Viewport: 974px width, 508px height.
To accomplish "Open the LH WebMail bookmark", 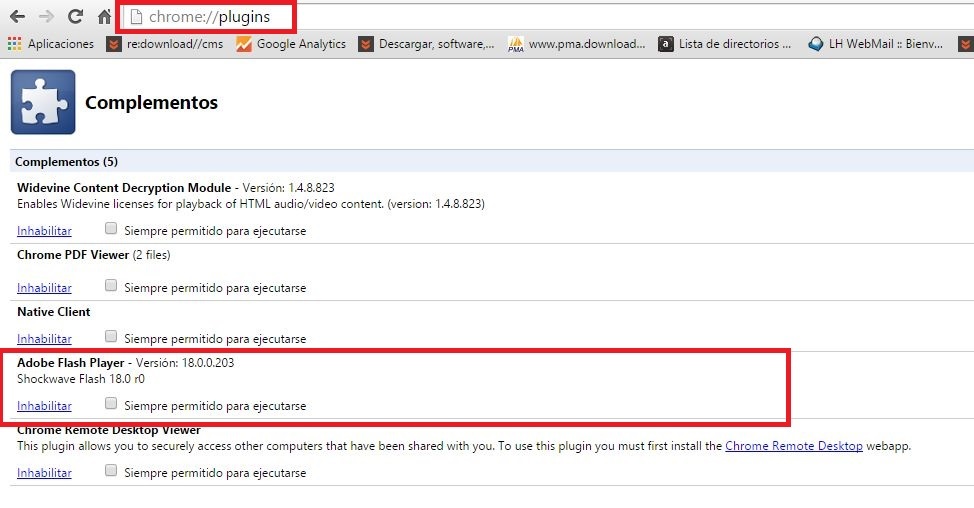I will [876, 44].
